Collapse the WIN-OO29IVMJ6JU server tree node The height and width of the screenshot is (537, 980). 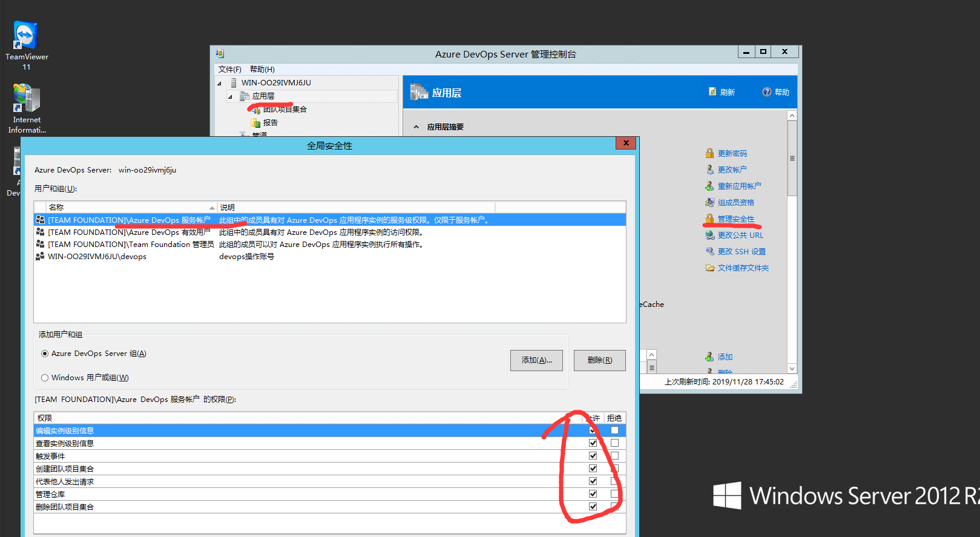[x=220, y=83]
